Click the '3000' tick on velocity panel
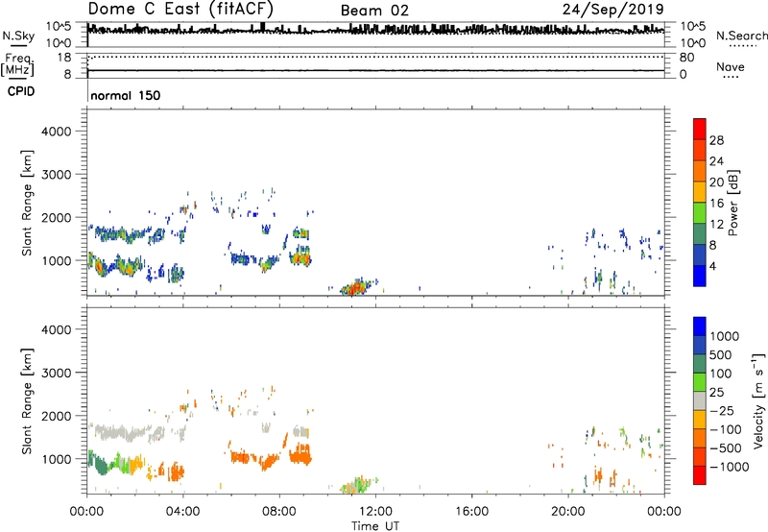 pyautogui.click(x=57, y=373)
